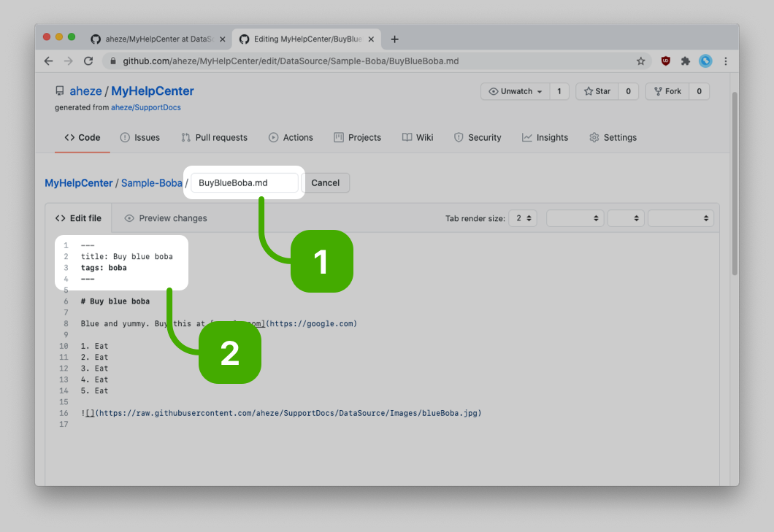Viewport: 774px width, 532px height.
Task: Open the Chrome three-dot menu
Action: (726, 61)
